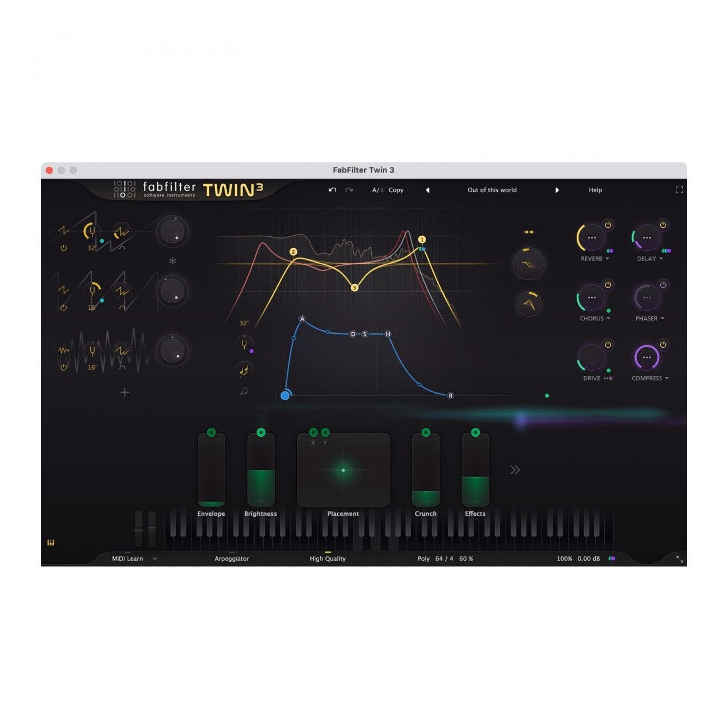Open the Chorus dropdown arrow
Screen dimensions: 728x728
(x=608, y=319)
